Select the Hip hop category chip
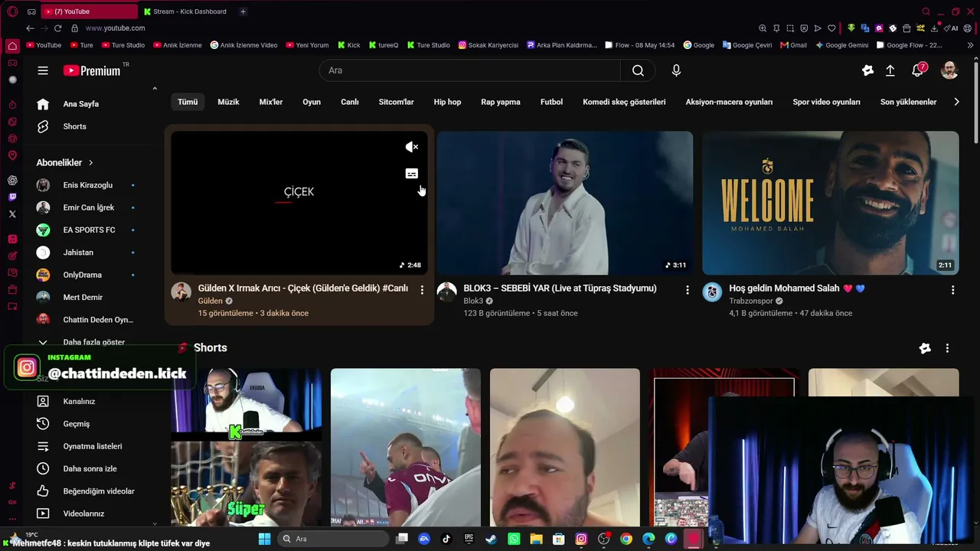This screenshot has width=980, height=551. [447, 102]
